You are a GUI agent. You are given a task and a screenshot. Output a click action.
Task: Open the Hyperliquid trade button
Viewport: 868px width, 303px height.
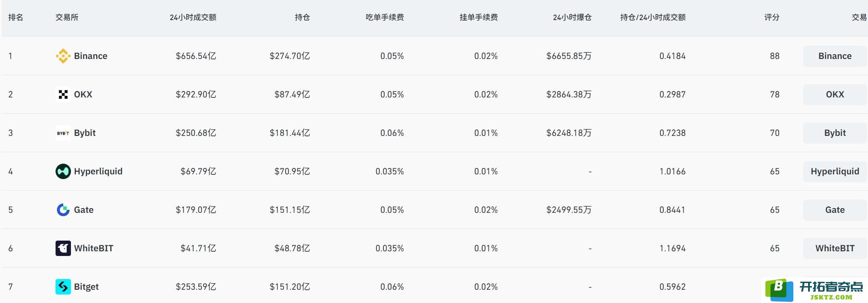[x=835, y=171]
